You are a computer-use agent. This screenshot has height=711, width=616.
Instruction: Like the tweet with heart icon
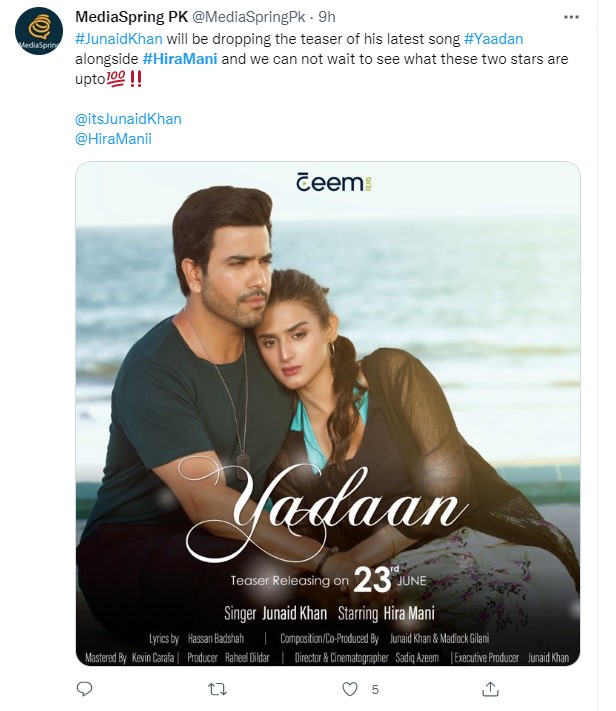coord(350,689)
